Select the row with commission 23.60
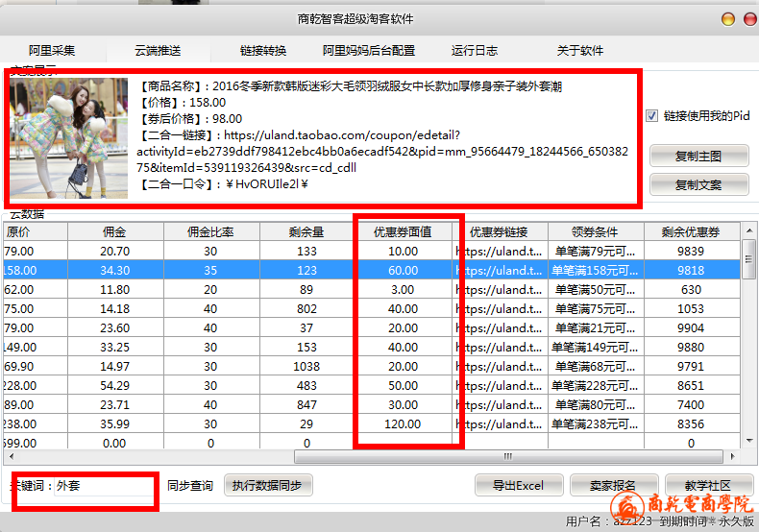Image resolution: width=759 pixels, height=532 pixels. click(372, 327)
